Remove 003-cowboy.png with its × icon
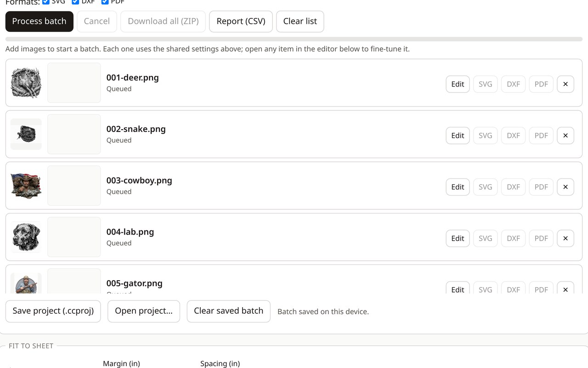 pyautogui.click(x=565, y=187)
